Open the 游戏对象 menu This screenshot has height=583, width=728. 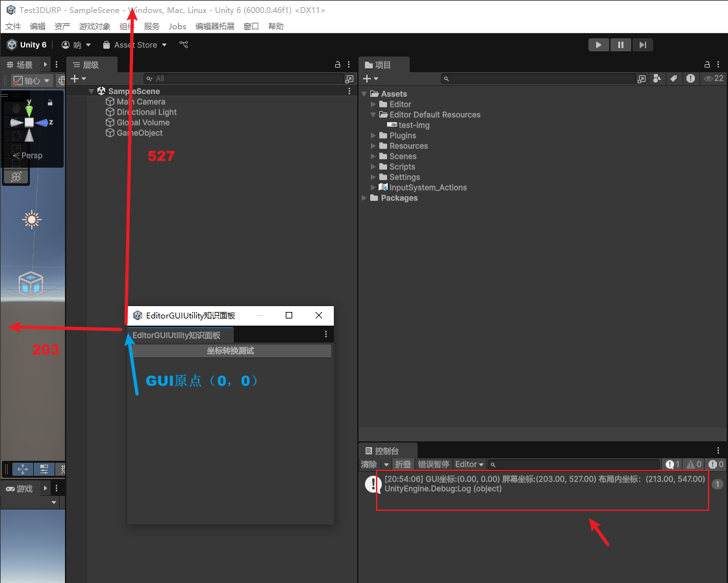click(95, 27)
